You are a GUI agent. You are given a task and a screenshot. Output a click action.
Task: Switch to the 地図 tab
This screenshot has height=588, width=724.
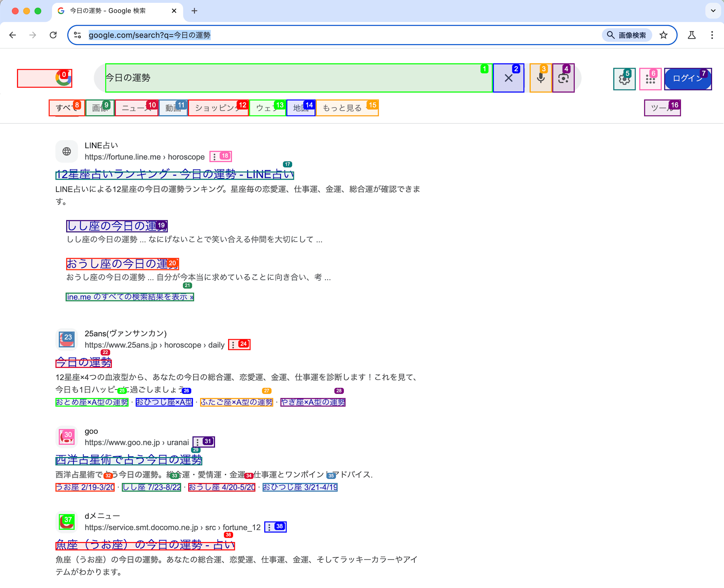pos(301,108)
